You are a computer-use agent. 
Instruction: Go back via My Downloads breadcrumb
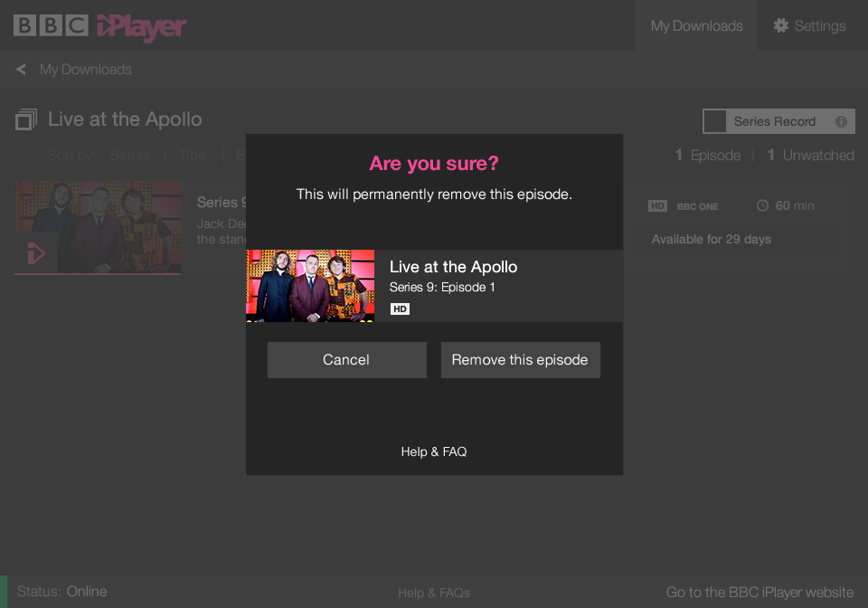(x=86, y=70)
